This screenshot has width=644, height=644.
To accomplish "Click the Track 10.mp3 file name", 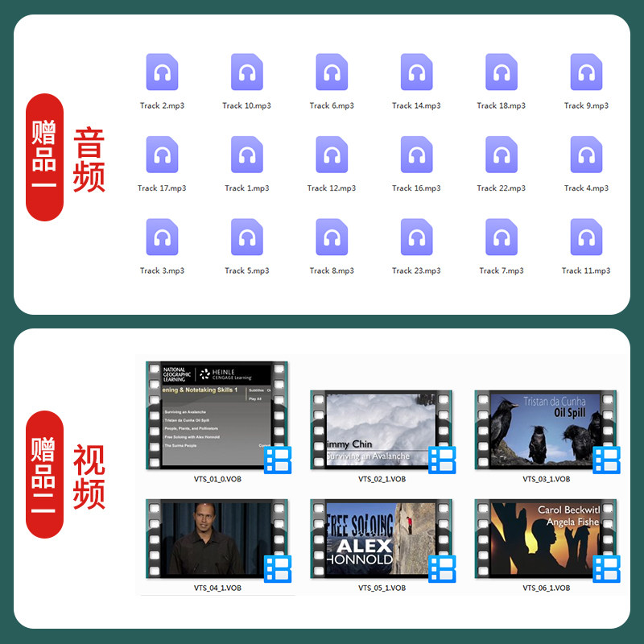I will [247, 105].
